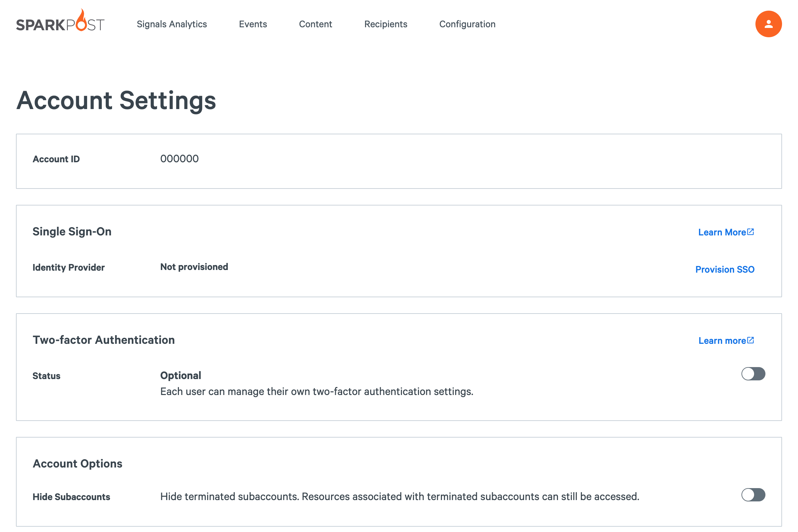
Task: Select the Account ID value 000000
Action: [180, 159]
